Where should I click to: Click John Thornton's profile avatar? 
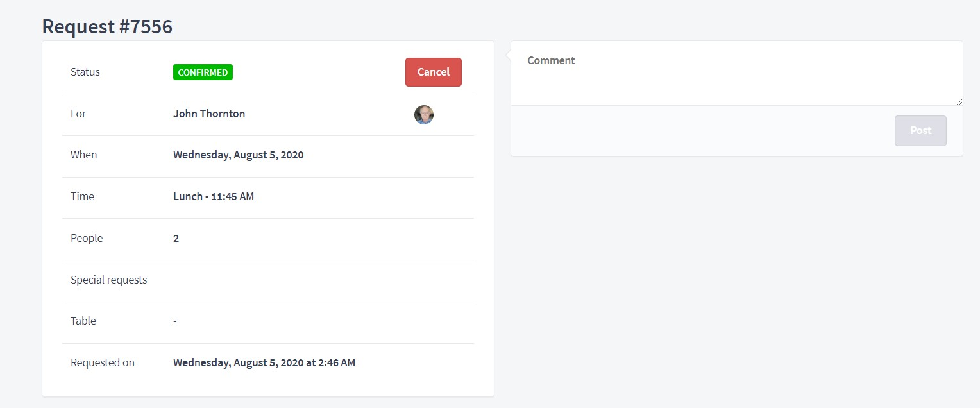click(x=423, y=115)
